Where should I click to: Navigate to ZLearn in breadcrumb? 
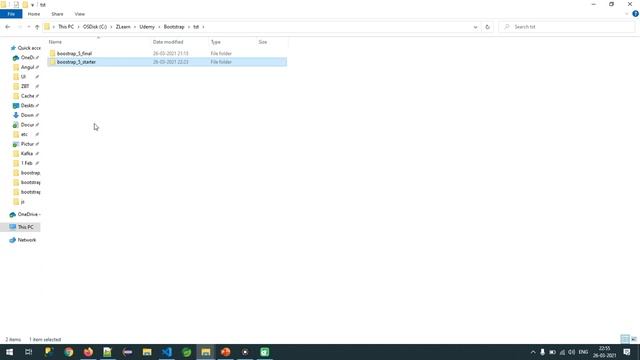pyautogui.click(x=123, y=27)
